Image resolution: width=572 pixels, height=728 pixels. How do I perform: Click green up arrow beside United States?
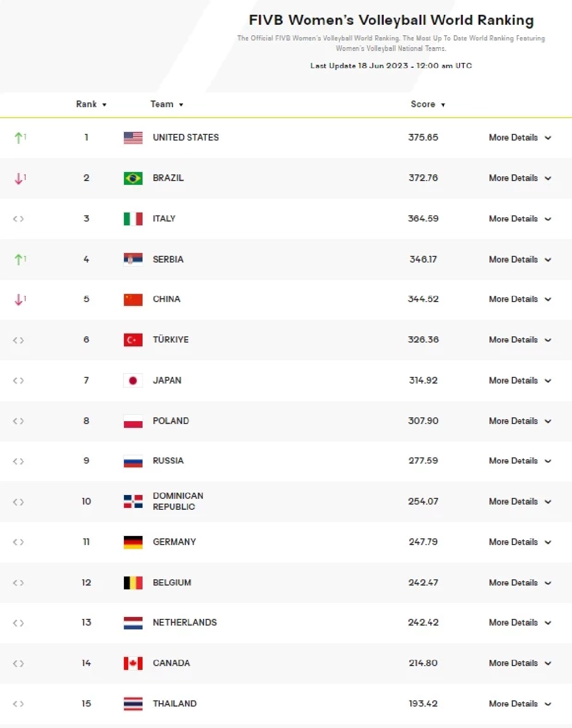(19, 138)
